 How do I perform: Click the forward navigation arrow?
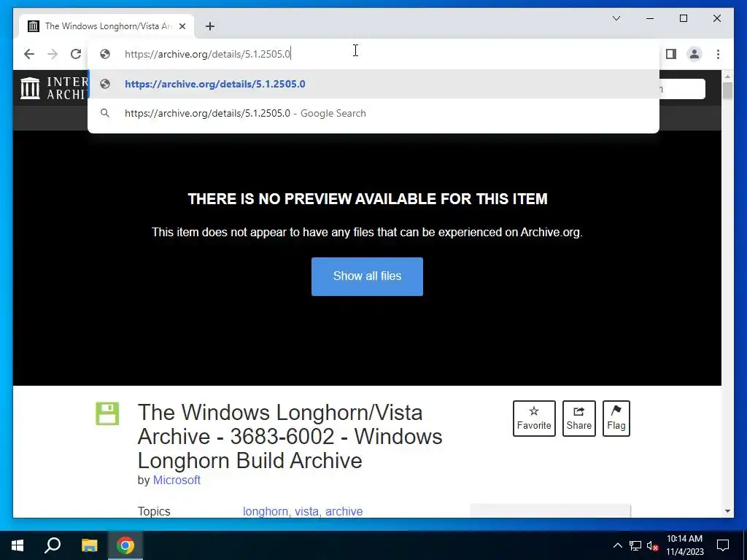pos(53,54)
